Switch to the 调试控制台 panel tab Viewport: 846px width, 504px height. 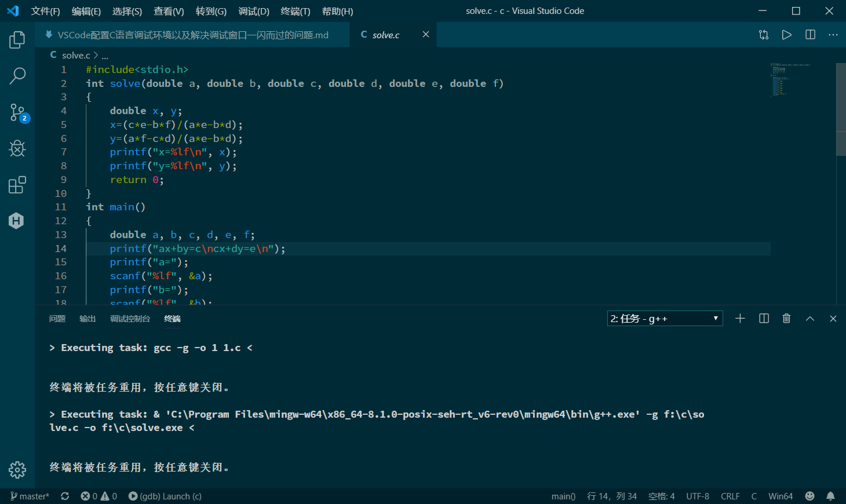130,319
